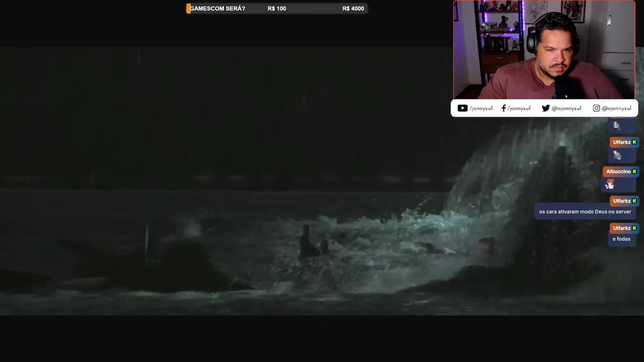The height and width of the screenshot is (362, 644).
Task: Click the Facebook logo icon
Action: point(504,108)
